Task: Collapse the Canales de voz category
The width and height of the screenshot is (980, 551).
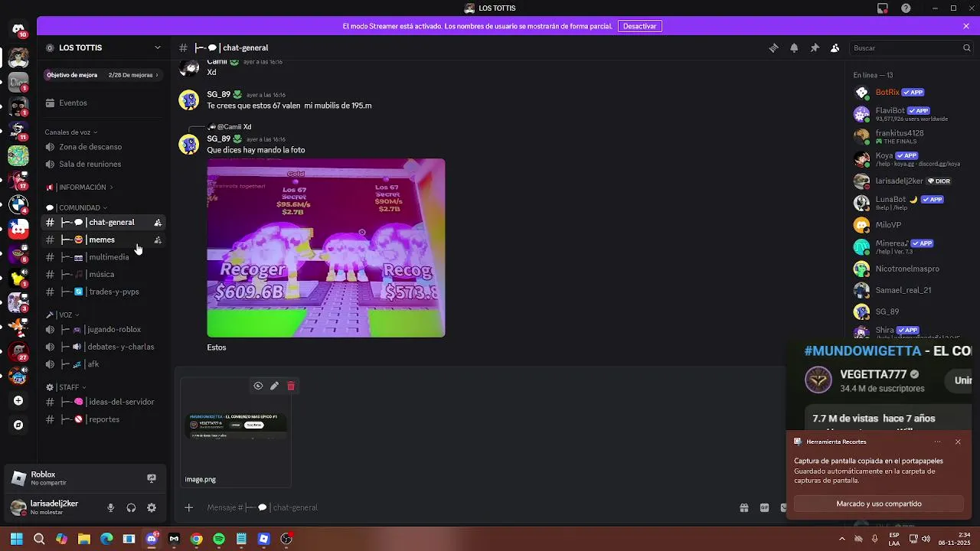Action: tap(71, 132)
